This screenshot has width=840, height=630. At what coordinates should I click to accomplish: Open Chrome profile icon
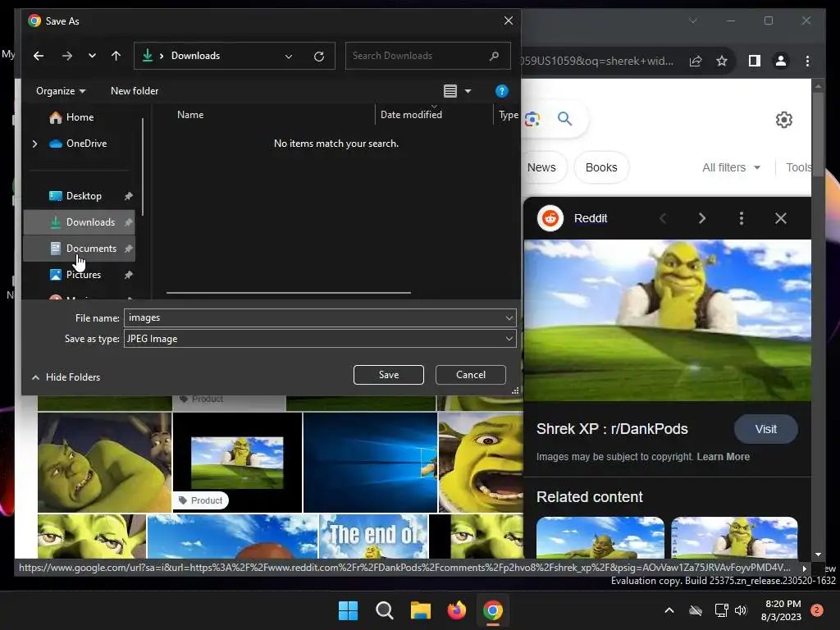(781, 61)
